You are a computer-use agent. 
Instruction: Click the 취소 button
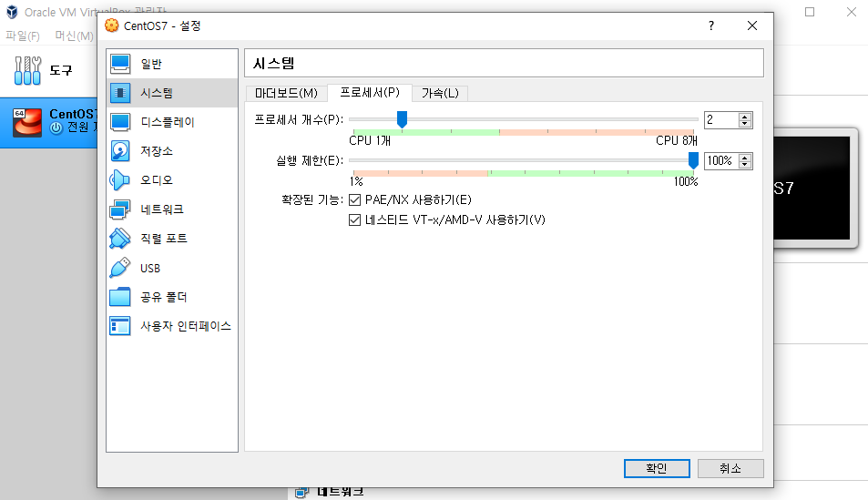tap(730, 468)
